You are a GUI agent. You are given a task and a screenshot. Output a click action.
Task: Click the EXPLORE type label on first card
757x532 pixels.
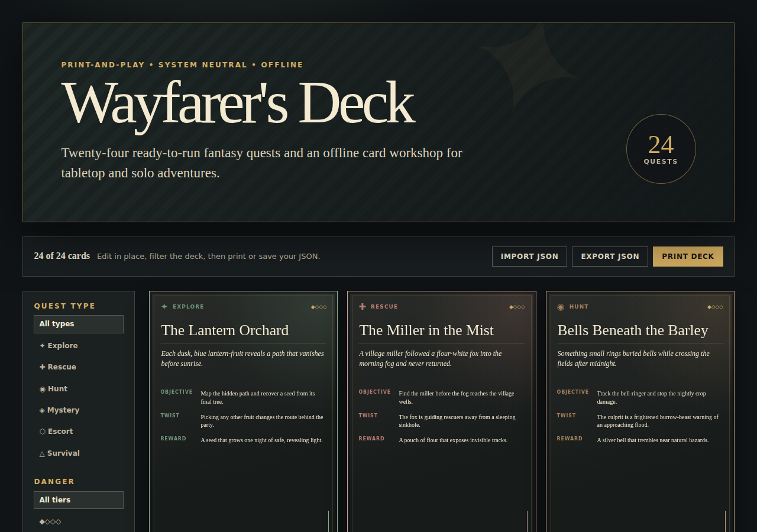[188, 307]
